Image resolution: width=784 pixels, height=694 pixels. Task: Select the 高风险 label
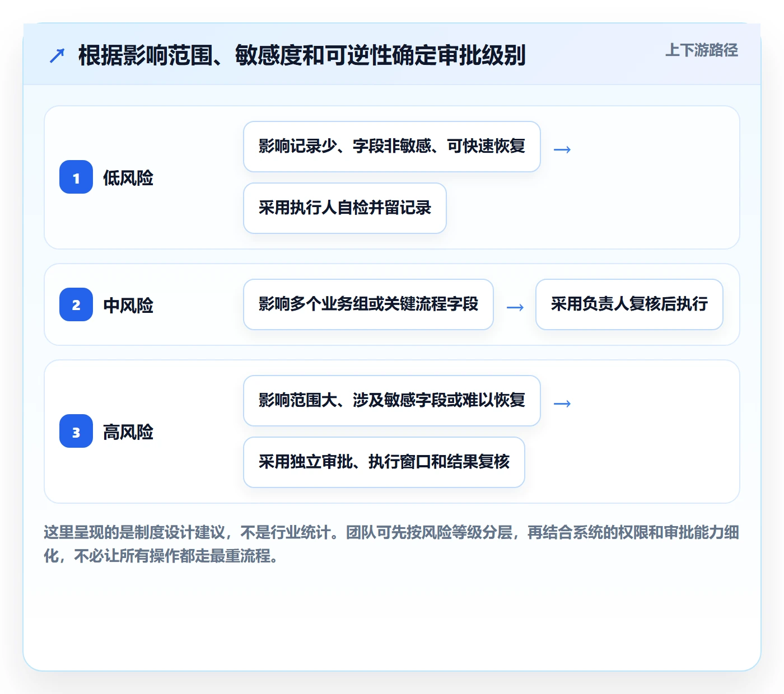tap(128, 432)
